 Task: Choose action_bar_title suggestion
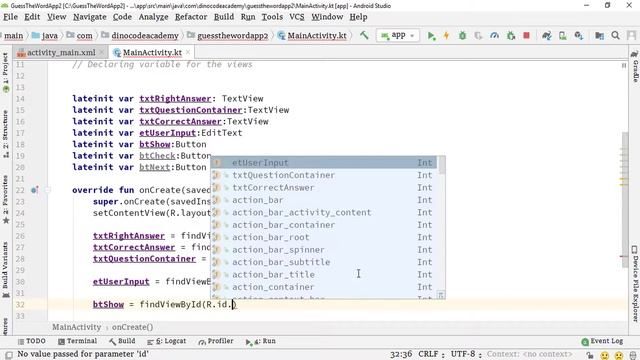click(324, 274)
